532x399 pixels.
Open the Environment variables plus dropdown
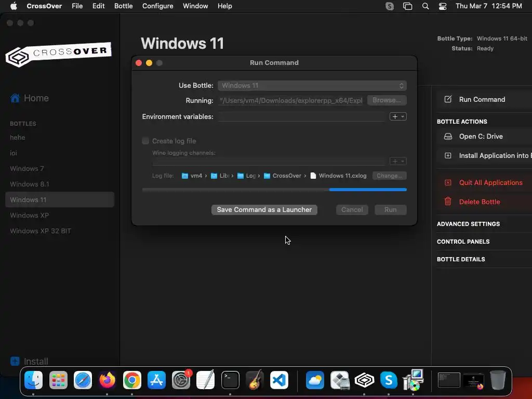398,116
